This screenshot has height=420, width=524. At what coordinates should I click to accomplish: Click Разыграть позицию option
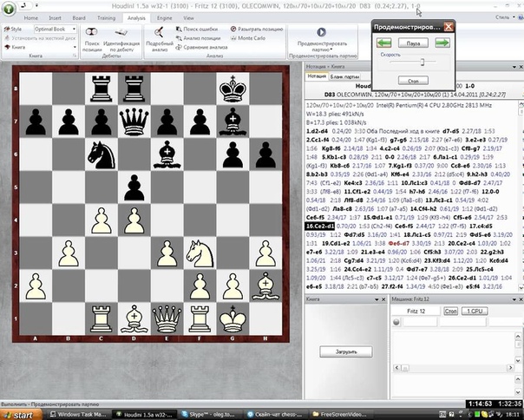coord(257,30)
